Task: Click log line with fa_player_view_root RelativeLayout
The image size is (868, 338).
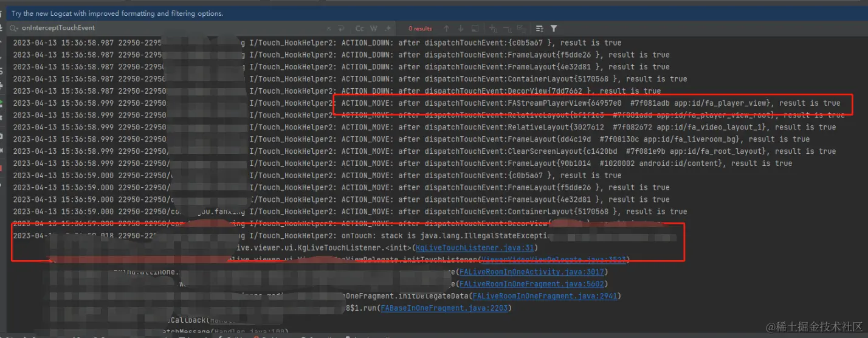Action: [x=429, y=115]
